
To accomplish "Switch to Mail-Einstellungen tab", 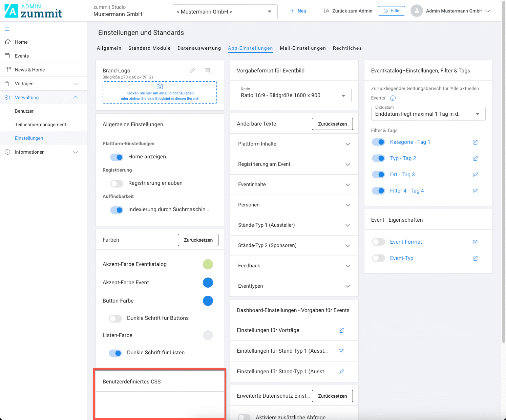I will pyautogui.click(x=303, y=48).
